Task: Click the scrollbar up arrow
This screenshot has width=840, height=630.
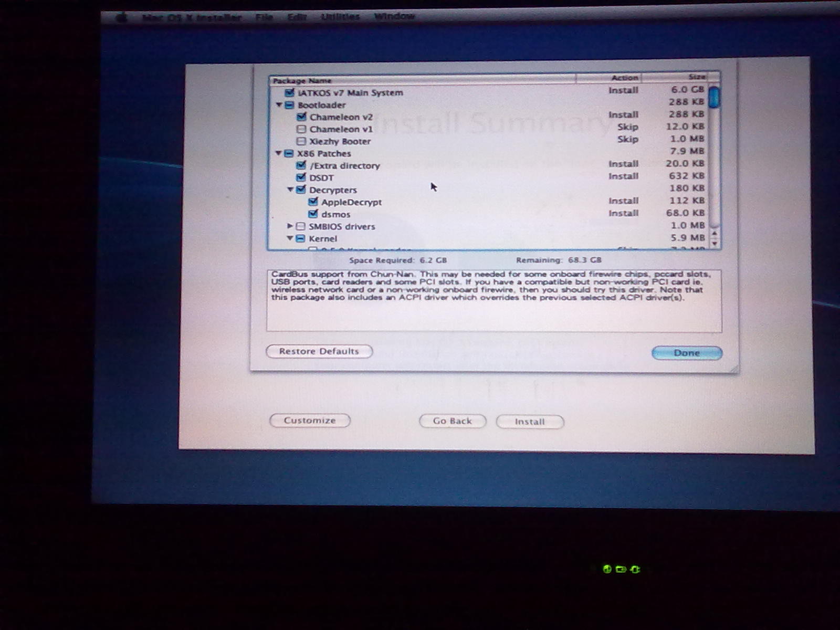Action: [x=715, y=233]
